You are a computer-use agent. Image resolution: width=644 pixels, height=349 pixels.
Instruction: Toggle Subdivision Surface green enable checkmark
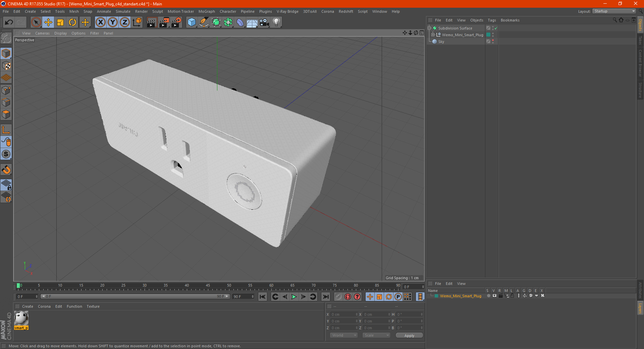coord(496,28)
